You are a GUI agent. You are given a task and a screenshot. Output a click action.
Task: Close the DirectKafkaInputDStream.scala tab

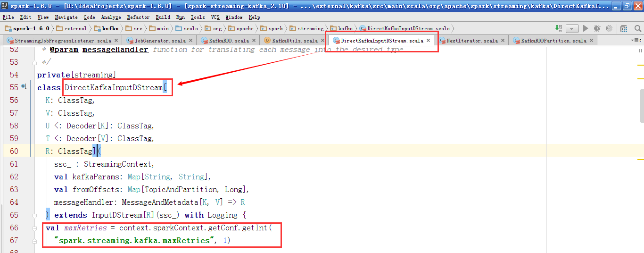(x=428, y=41)
